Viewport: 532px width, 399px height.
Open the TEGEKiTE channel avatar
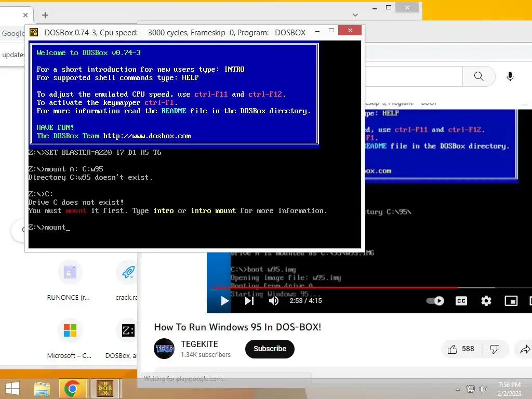[x=164, y=349]
